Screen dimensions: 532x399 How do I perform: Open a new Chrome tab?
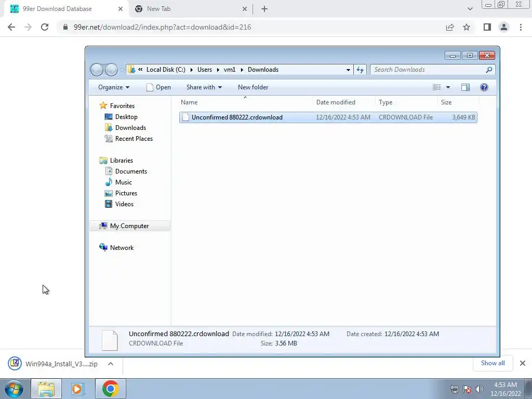264,9
